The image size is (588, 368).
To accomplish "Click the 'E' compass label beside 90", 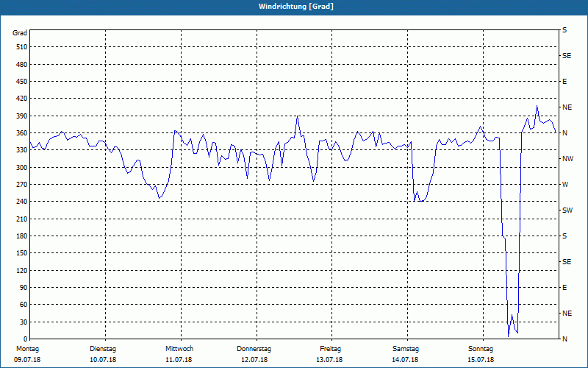I will (x=564, y=288).
